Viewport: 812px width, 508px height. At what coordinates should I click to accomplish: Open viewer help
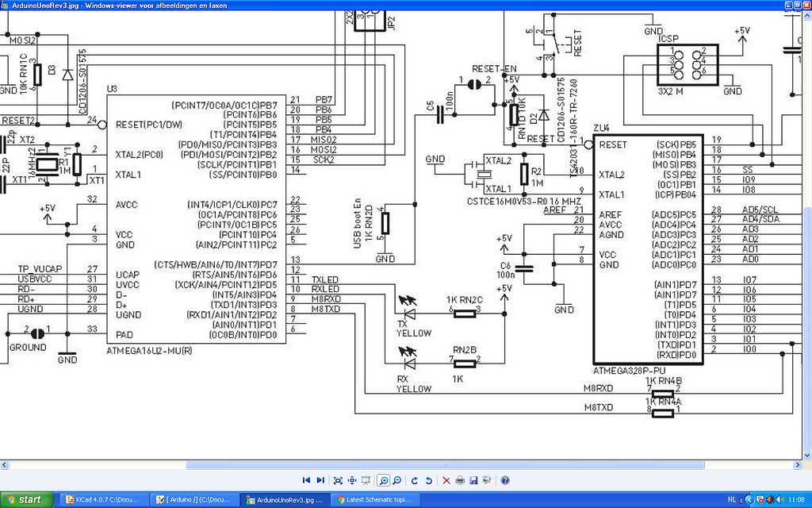point(505,480)
